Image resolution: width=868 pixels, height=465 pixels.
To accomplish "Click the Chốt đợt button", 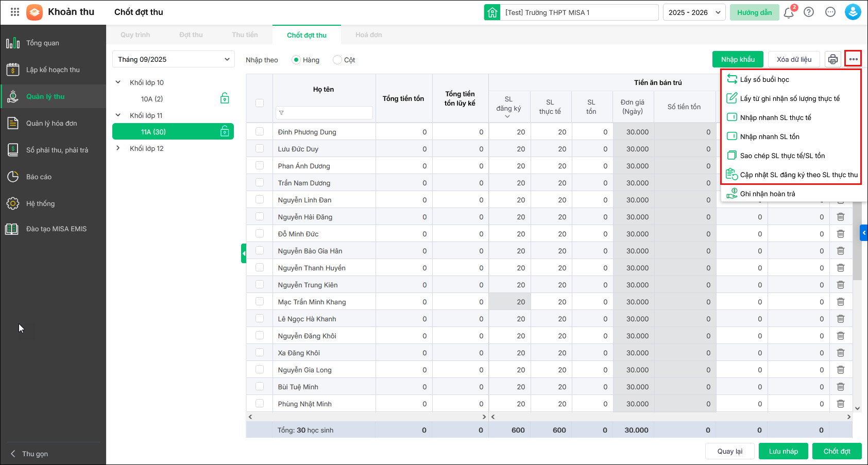I will 837,451.
